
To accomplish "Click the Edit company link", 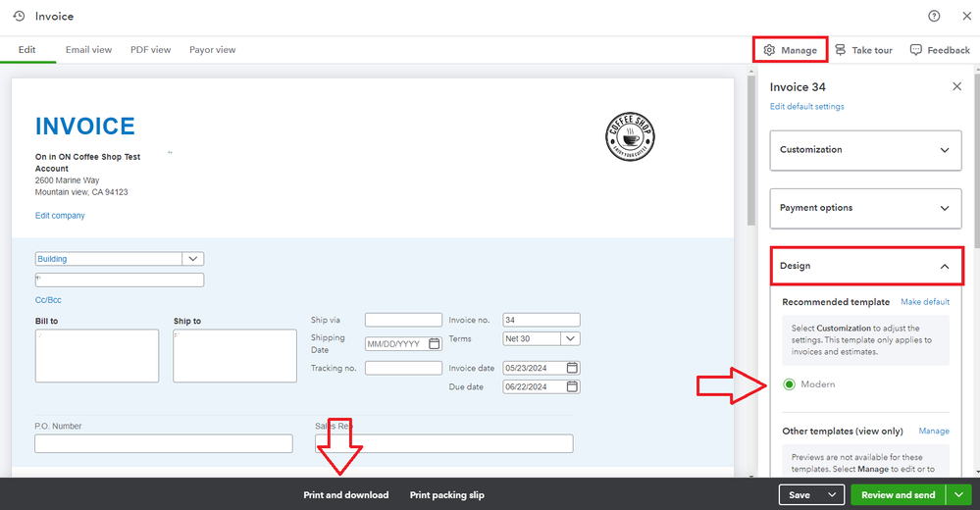I will (60, 216).
